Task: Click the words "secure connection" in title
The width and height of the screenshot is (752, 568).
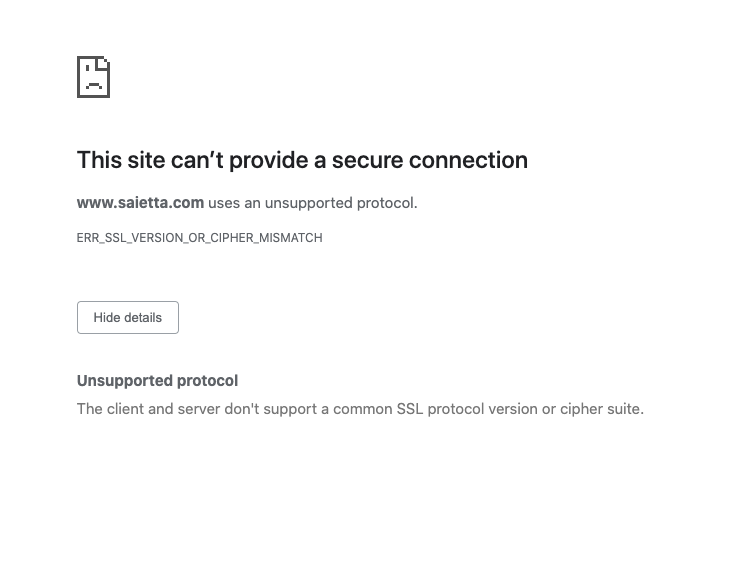Action: tap(430, 160)
